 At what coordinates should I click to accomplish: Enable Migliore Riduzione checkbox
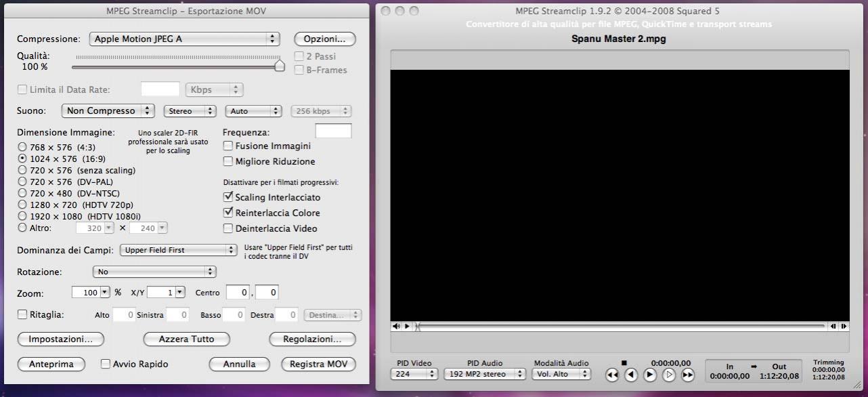coord(228,161)
